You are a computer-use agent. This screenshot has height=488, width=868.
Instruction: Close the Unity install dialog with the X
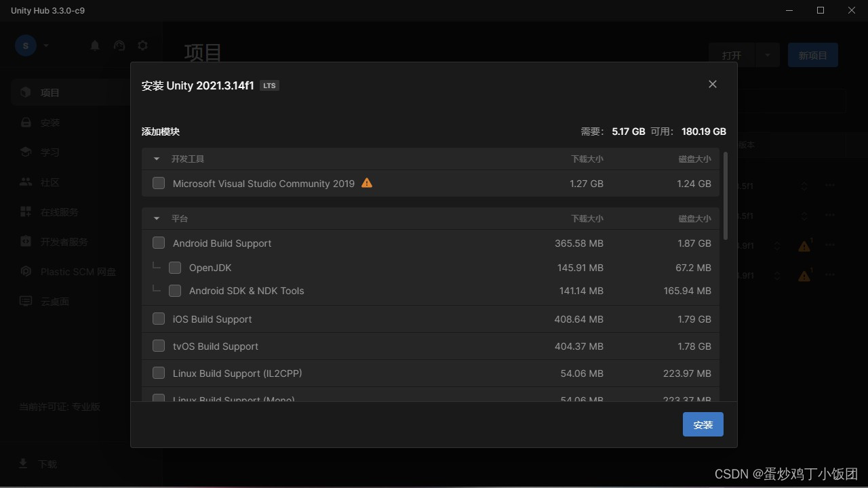pyautogui.click(x=712, y=84)
